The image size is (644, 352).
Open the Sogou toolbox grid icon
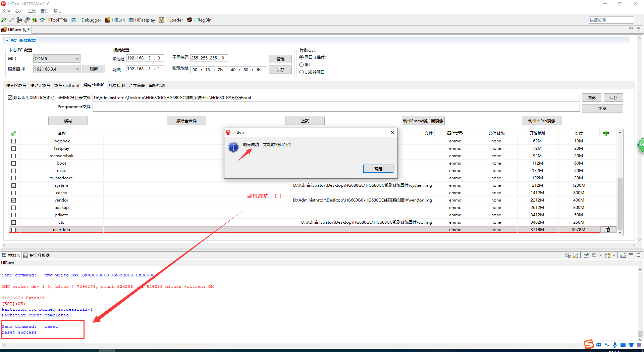coord(639,345)
